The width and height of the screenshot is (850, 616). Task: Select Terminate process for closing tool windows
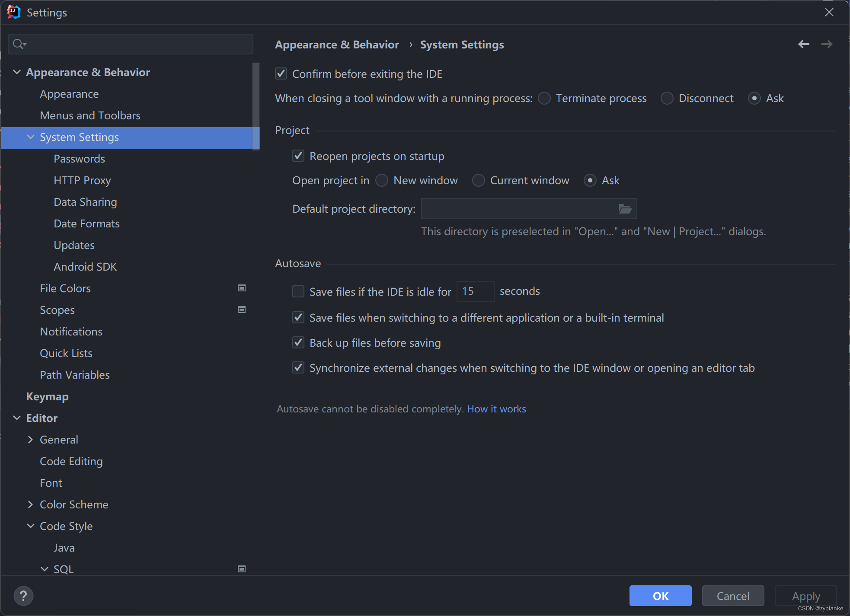544,98
